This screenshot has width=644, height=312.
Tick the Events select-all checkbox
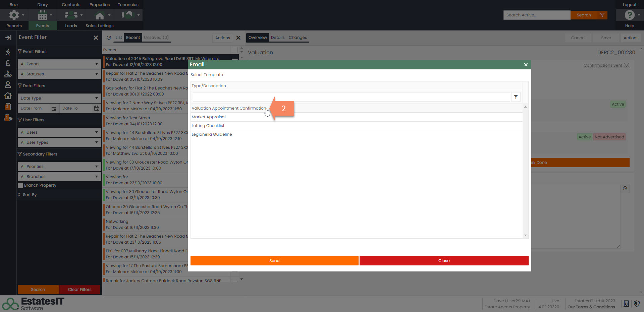tap(235, 50)
